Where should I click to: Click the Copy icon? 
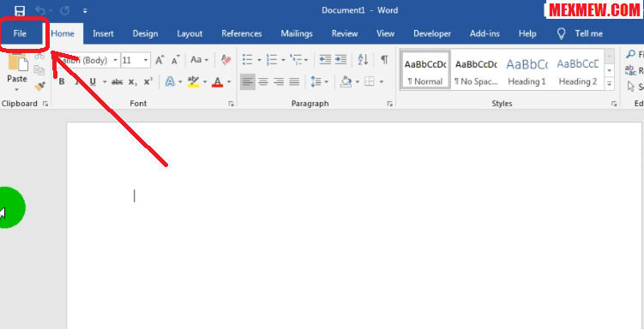pyautogui.click(x=39, y=70)
